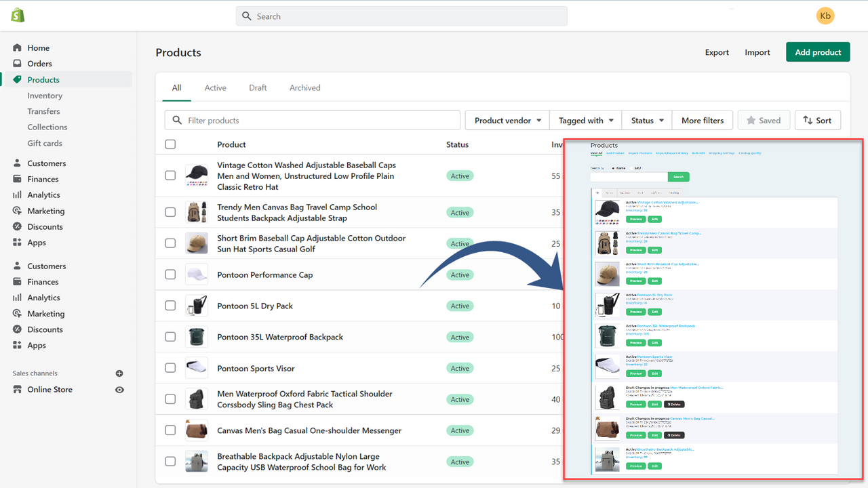868x488 pixels.
Task: Click the Home house icon in sidebar
Action: (x=18, y=48)
